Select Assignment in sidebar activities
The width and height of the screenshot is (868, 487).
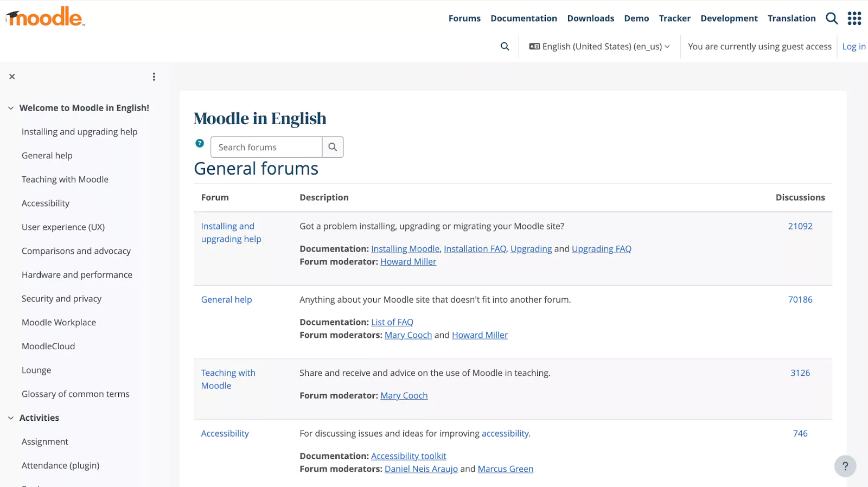(45, 442)
